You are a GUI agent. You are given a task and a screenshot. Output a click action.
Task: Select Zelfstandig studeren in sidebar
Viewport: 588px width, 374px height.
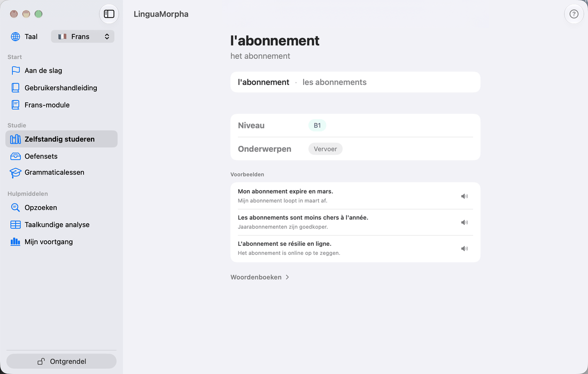tap(61, 139)
